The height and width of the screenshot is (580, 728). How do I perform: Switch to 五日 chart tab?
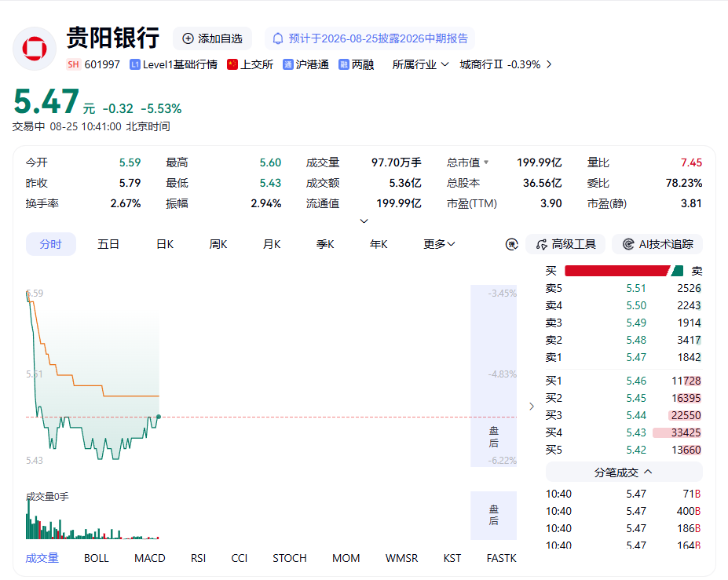point(108,244)
